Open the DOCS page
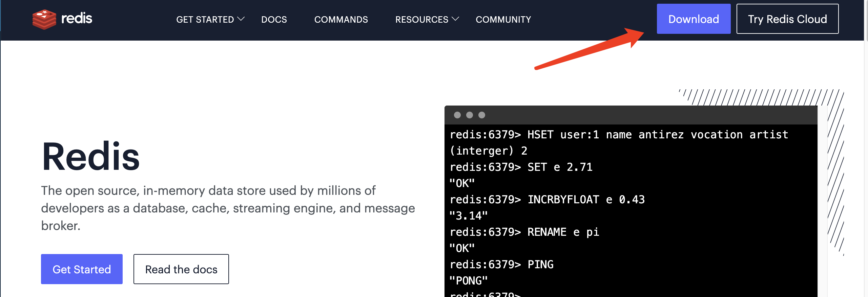The width and height of the screenshot is (868, 297). click(274, 19)
